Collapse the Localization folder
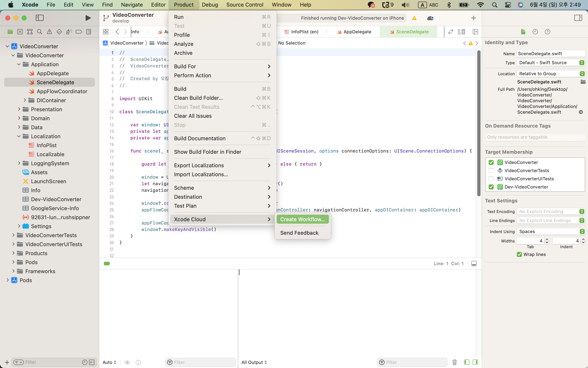Viewport: 588px width, 368px height. coord(19,136)
